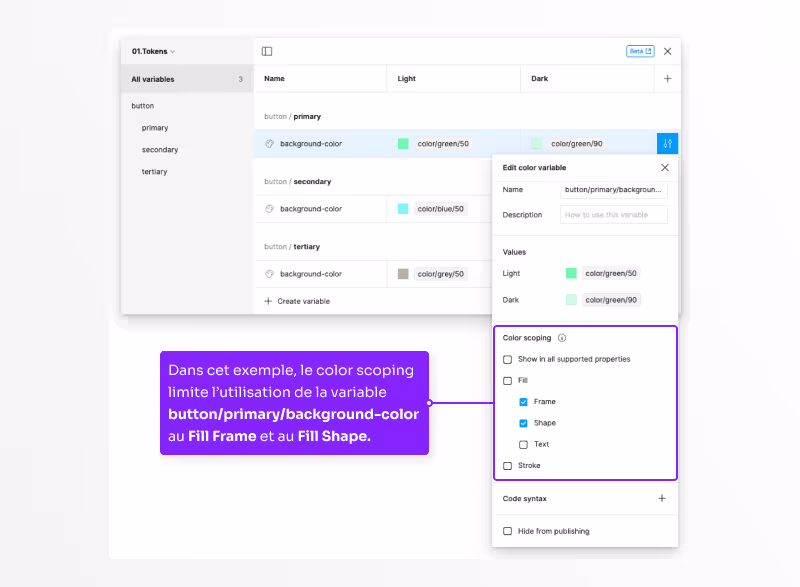Open 01.Tokens collection dropdown

(153, 52)
